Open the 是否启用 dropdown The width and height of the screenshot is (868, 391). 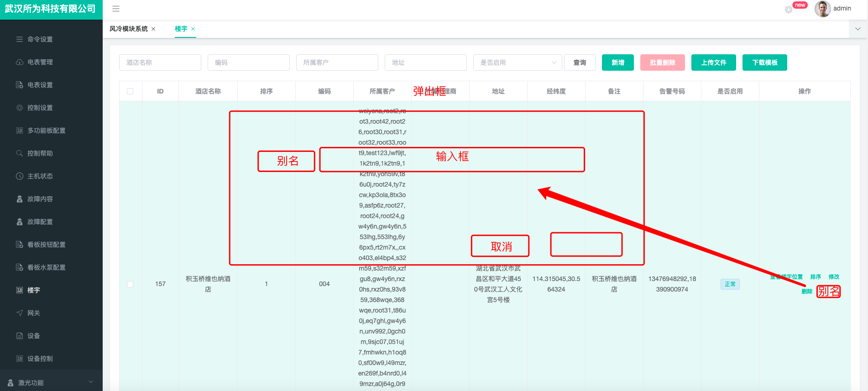(518, 63)
